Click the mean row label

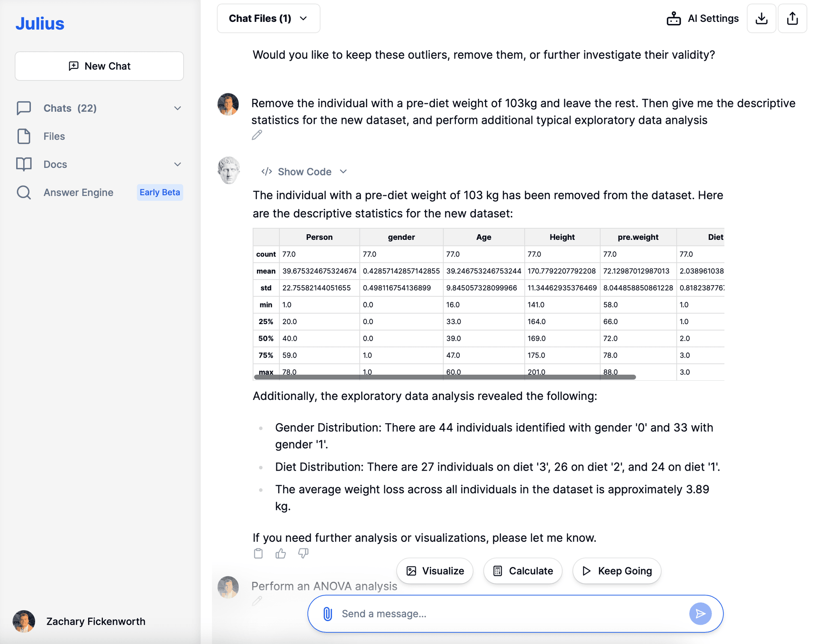[266, 271]
